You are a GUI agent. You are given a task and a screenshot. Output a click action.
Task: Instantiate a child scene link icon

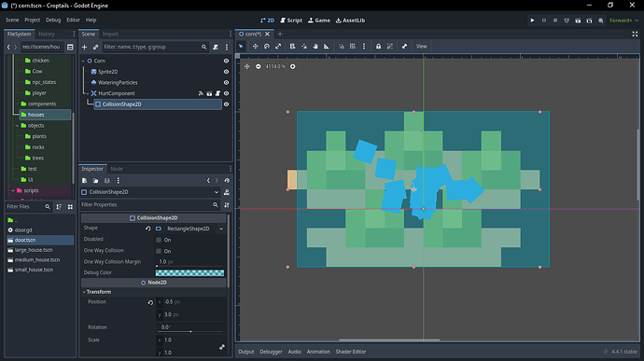click(96, 48)
